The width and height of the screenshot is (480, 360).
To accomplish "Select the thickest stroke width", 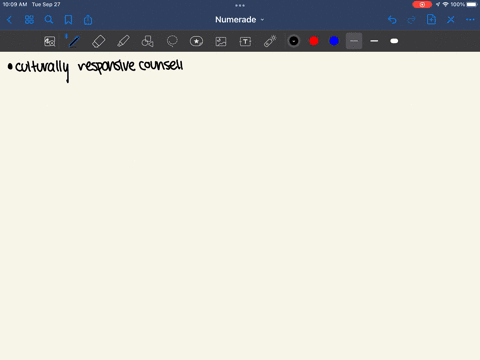I will (x=394, y=41).
